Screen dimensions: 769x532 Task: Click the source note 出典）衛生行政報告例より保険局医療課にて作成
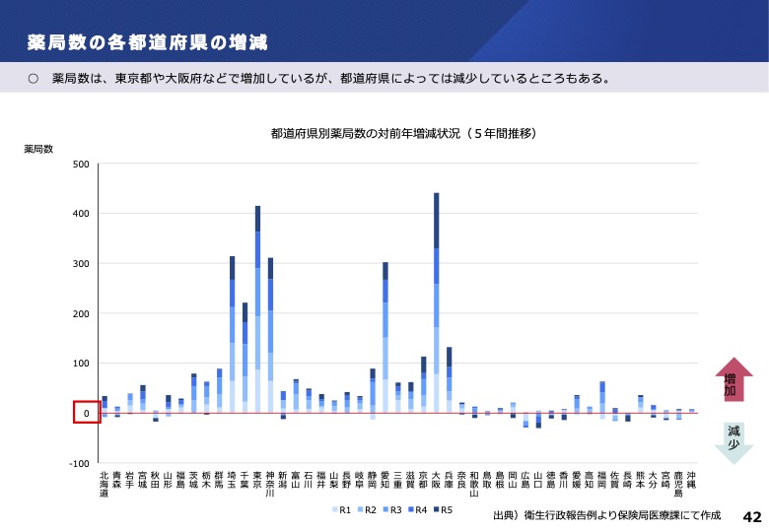pyautogui.click(x=607, y=515)
